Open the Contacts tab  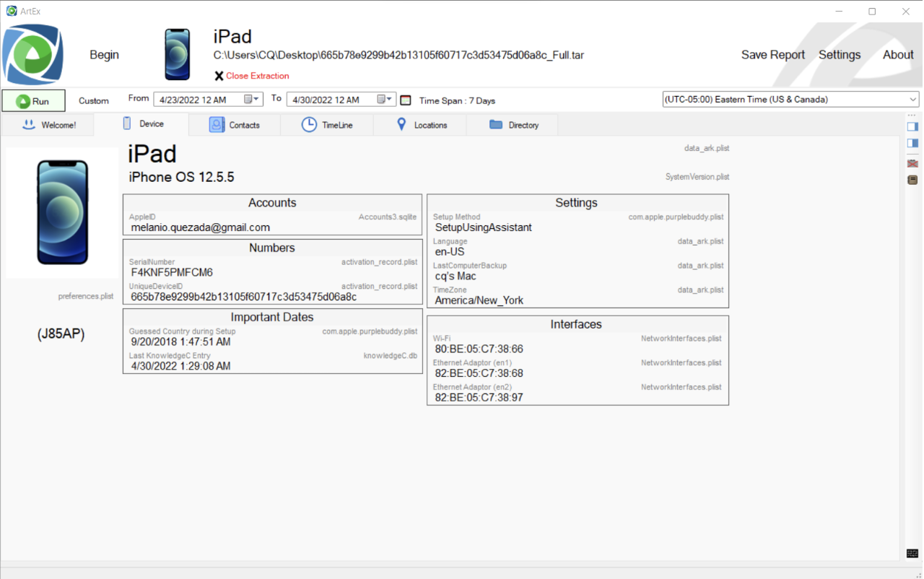(x=235, y=125)
